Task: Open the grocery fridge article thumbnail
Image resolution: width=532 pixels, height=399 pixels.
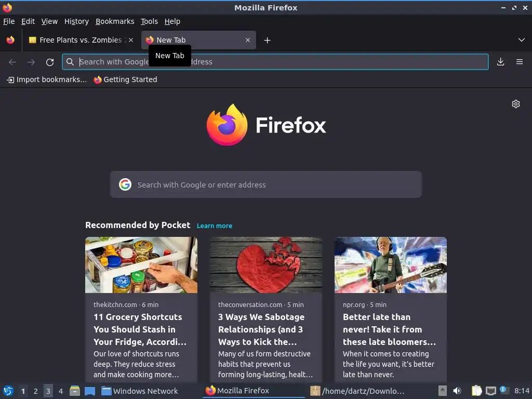Action: coord(141,264)
